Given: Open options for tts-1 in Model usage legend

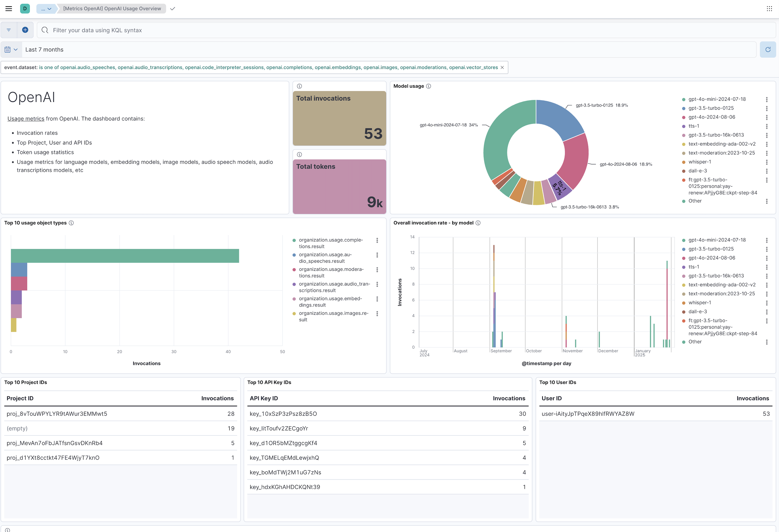Looking at the screenshot, I should tap(767, 126).
